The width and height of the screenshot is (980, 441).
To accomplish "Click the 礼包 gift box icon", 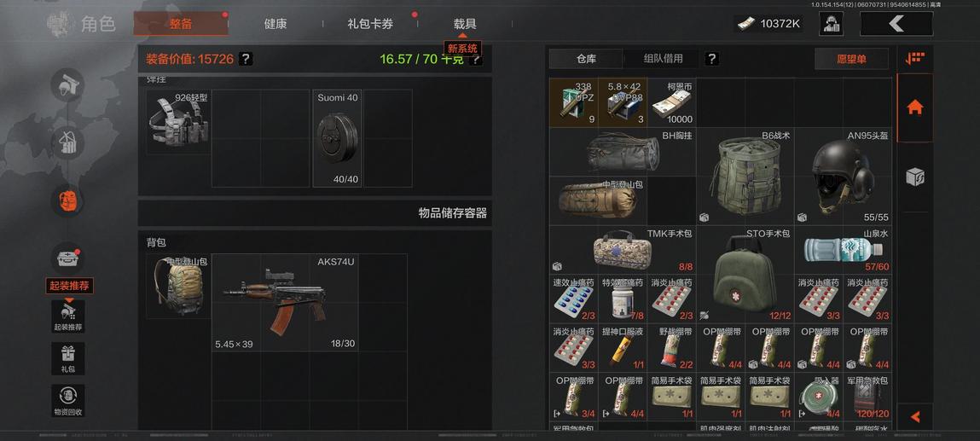I will coord(67,358).
